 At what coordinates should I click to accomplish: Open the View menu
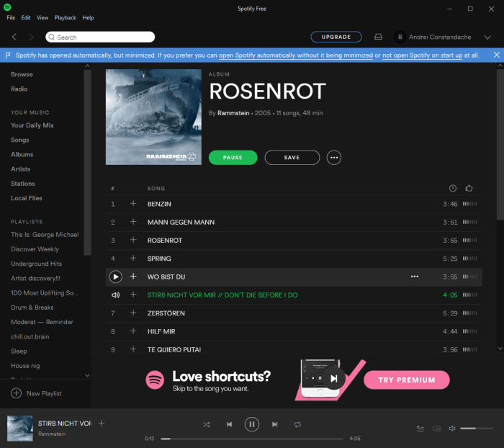tap(42, 18)
